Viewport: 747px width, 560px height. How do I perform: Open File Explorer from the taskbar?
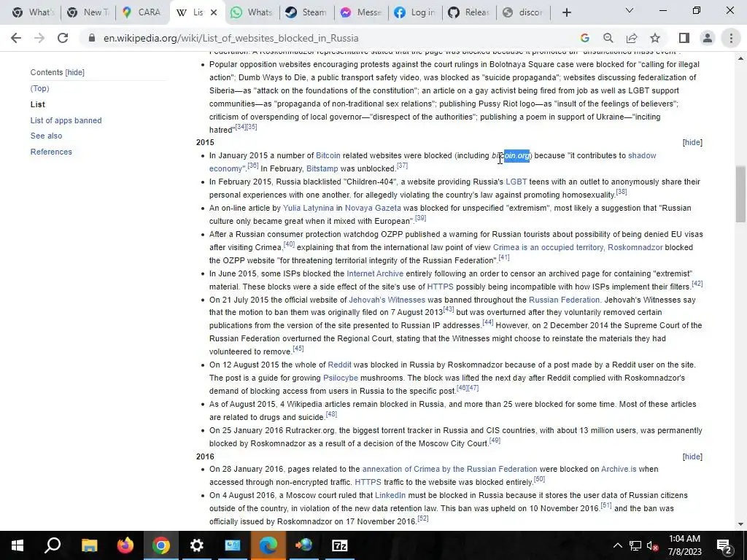click(89, 545)
